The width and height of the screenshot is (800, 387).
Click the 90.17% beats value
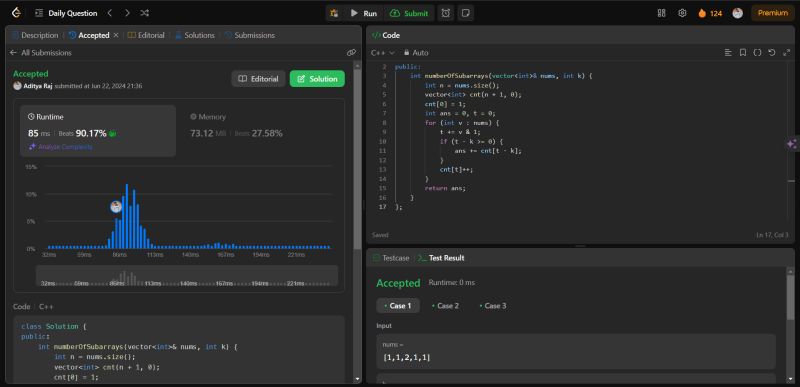tap(91, 134)
